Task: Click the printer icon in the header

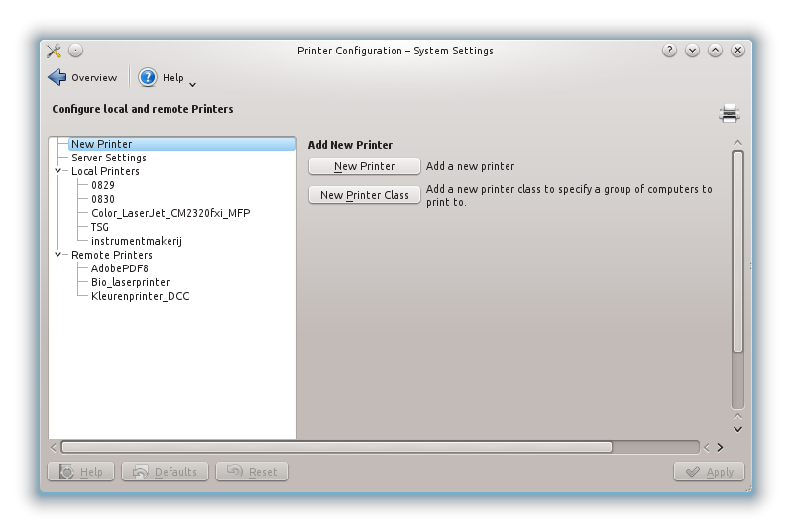Action: tap(730, 113)
